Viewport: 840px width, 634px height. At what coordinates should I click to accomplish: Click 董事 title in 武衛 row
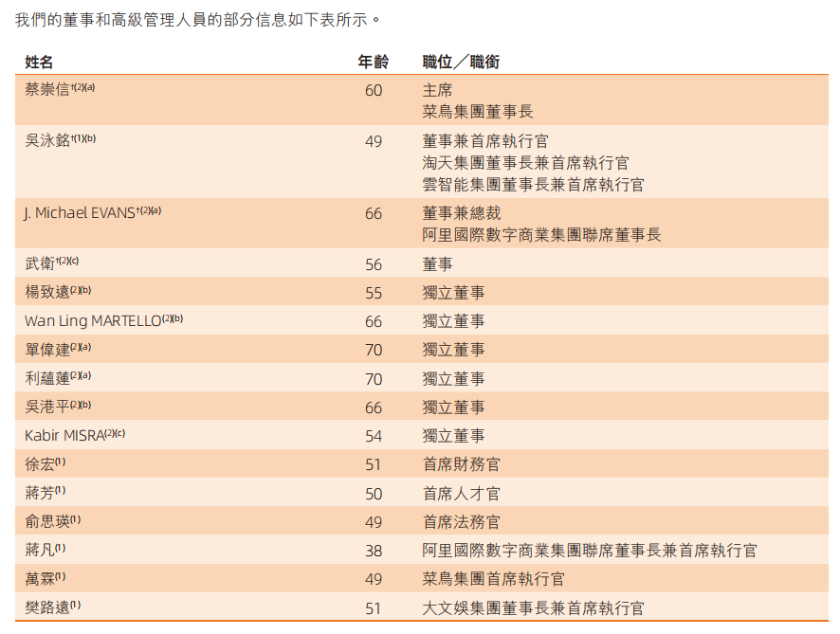click(x=437, y=264)
